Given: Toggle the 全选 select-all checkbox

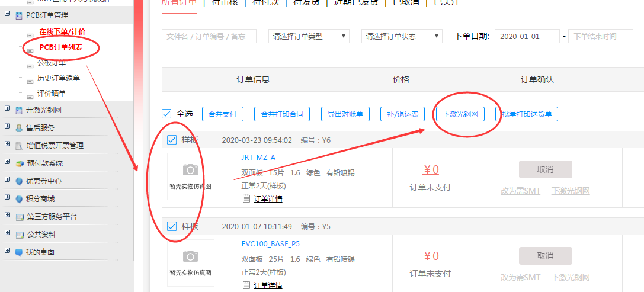Looking at the screenshot, I should tap(166, 114).
